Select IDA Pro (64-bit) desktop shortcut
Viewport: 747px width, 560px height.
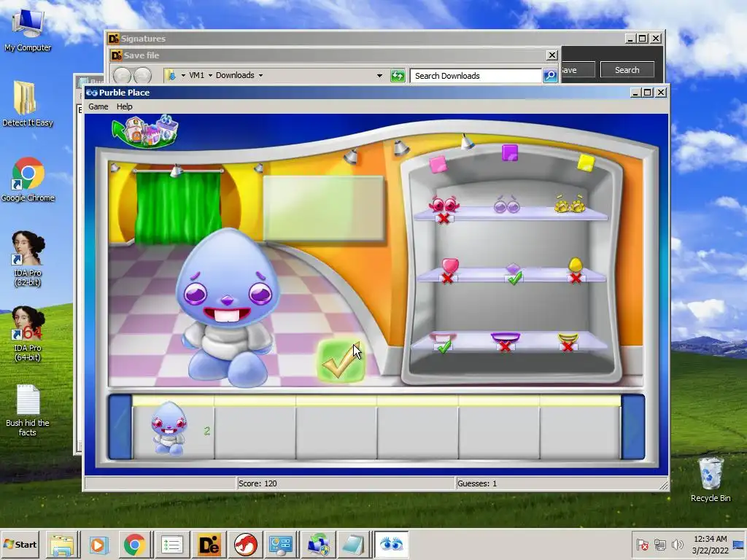[28, 334]
